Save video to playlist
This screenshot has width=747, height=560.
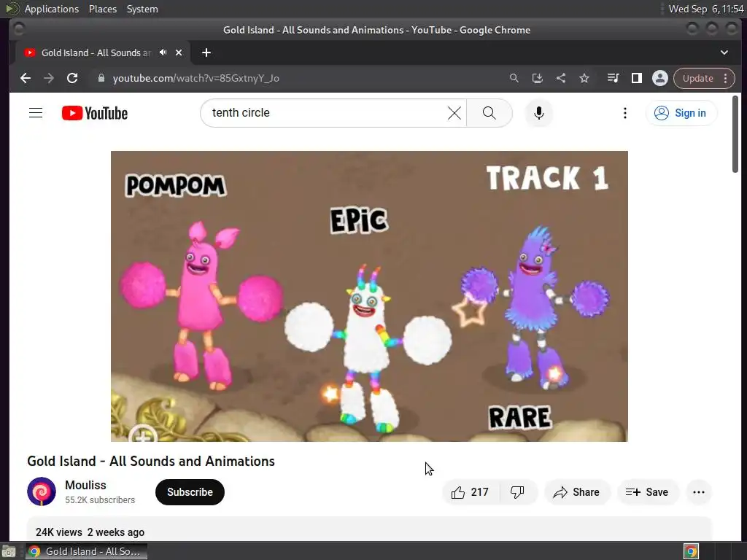tap(648, 492)
